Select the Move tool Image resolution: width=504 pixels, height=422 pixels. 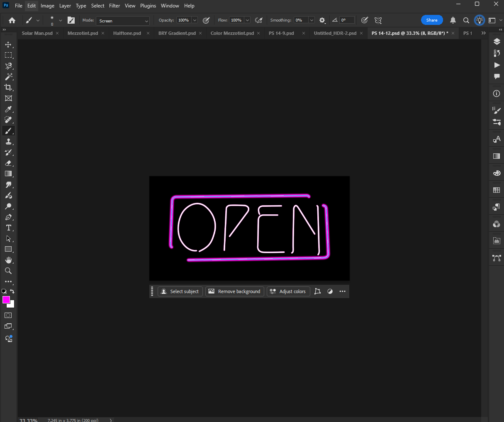(8, 44)
